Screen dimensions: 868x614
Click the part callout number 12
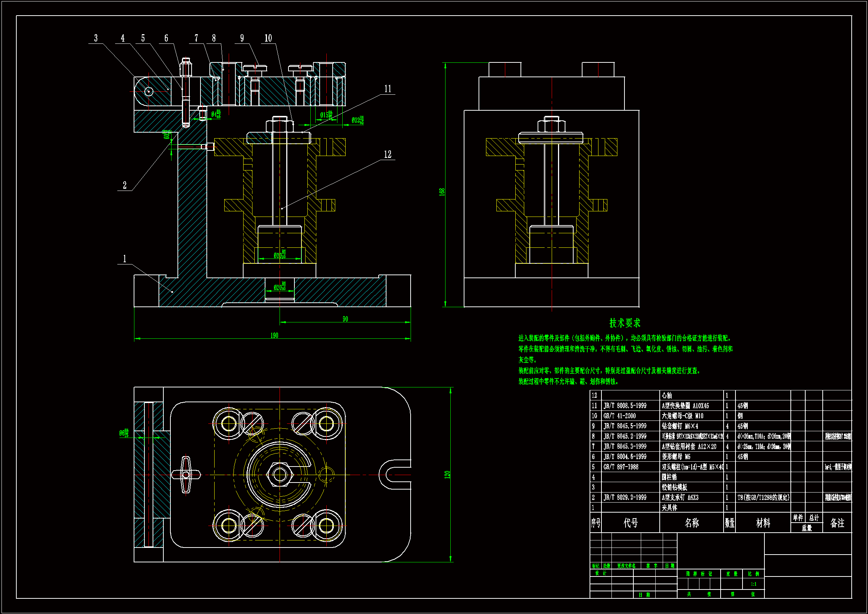(388, 155)
